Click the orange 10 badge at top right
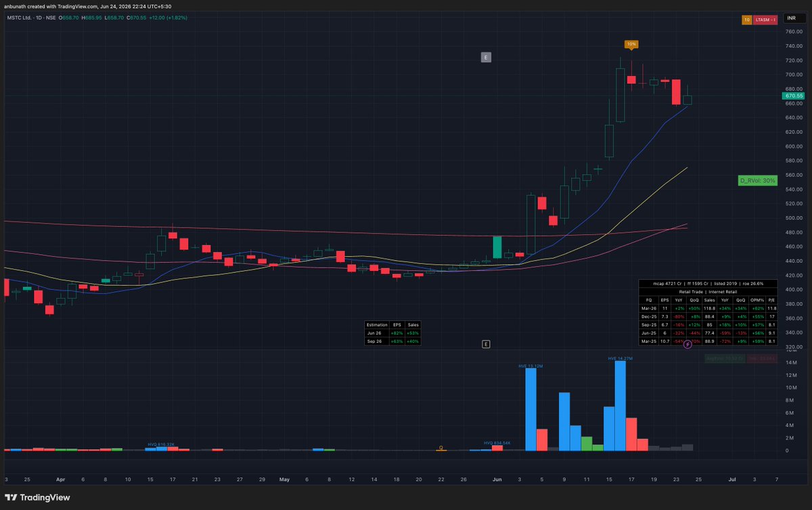Image resolution: width=812 pixels, height=510 pixels. tap(747, 20)
